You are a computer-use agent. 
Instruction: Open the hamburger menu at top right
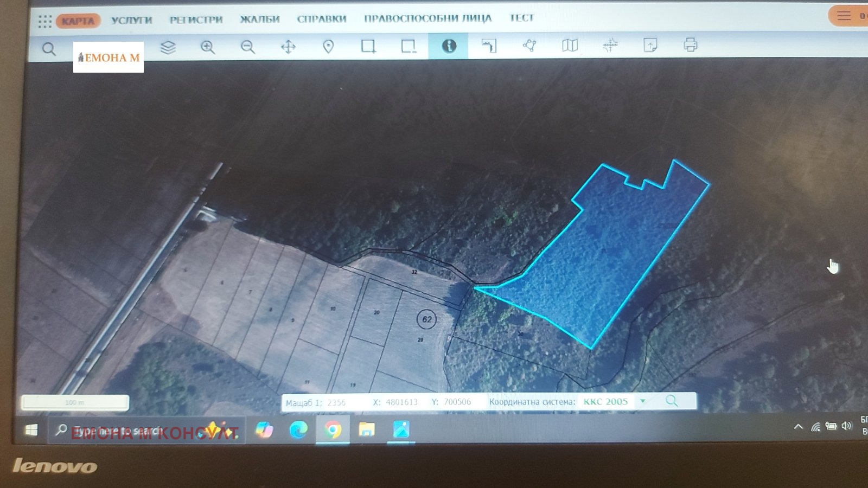pyautogui.click(x=844, y=16)
